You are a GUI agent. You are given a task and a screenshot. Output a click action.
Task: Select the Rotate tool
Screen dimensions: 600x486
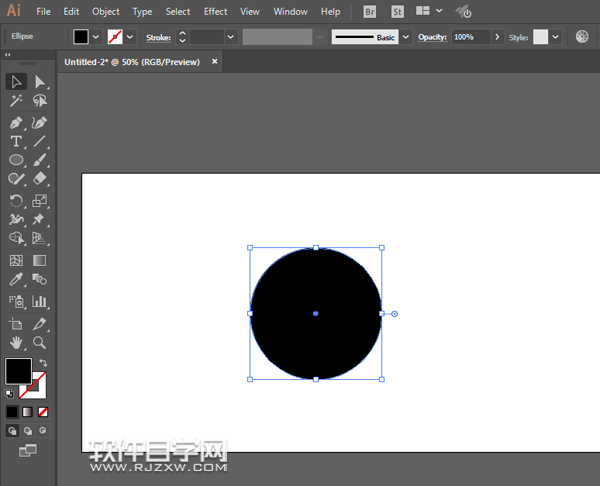click(x=16, y=200)
